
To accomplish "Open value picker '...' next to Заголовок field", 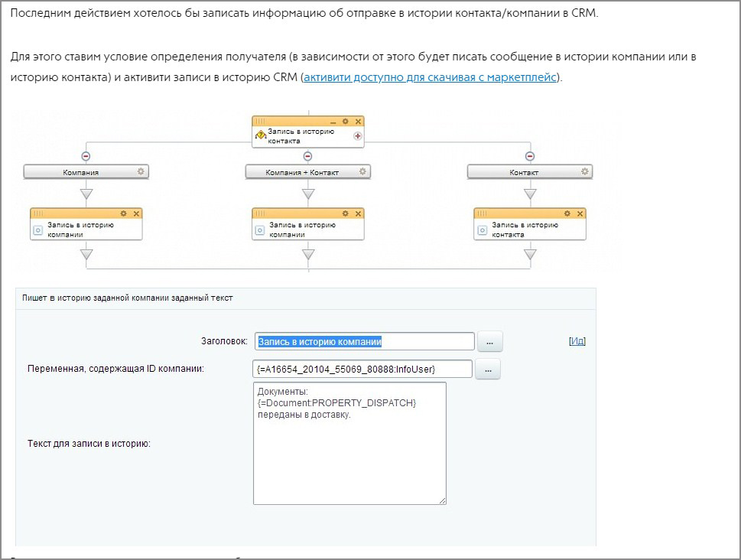I will [490, 342].
